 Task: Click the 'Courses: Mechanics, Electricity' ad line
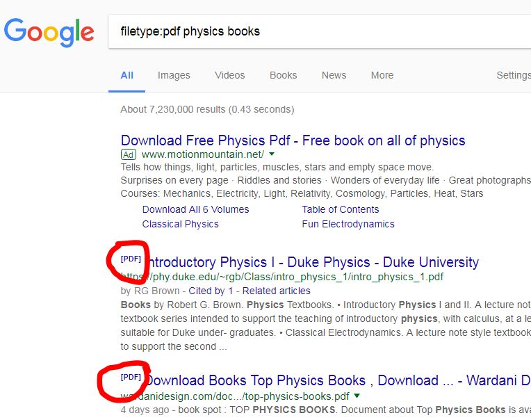pyautogui.click(x=302, y=193)
